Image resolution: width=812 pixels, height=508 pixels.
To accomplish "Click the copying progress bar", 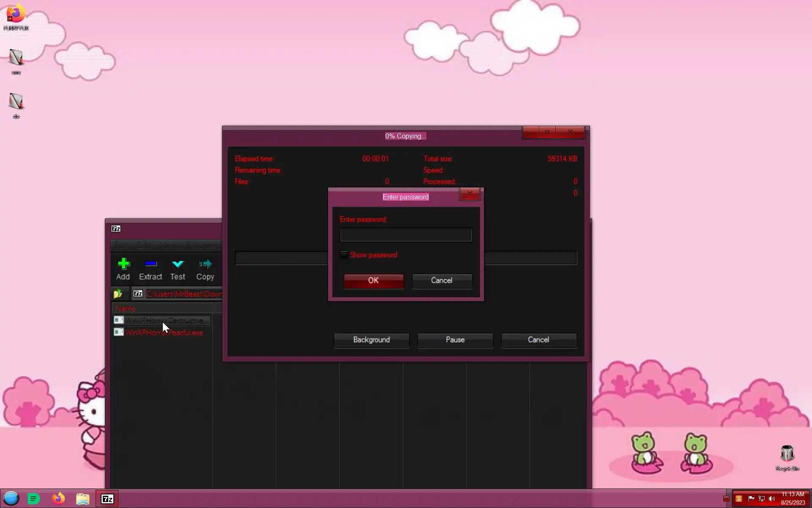I will (281, 258).
